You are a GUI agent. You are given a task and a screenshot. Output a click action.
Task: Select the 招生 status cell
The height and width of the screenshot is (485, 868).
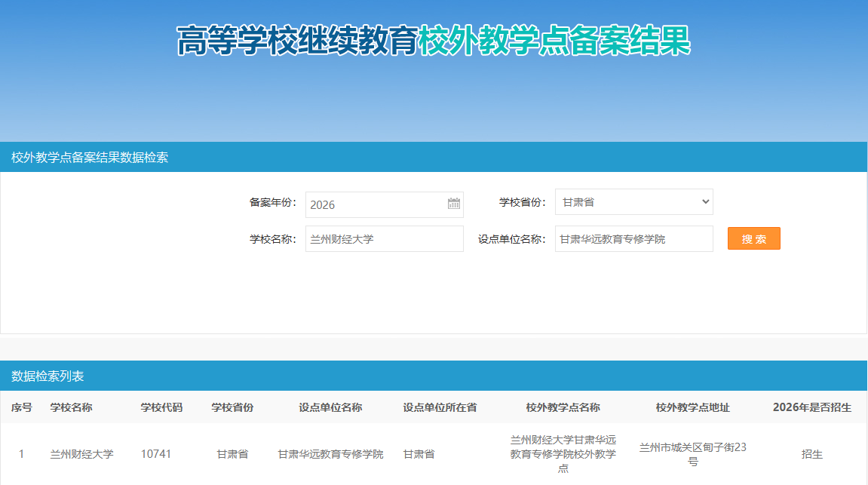click(x=812, y=454)
